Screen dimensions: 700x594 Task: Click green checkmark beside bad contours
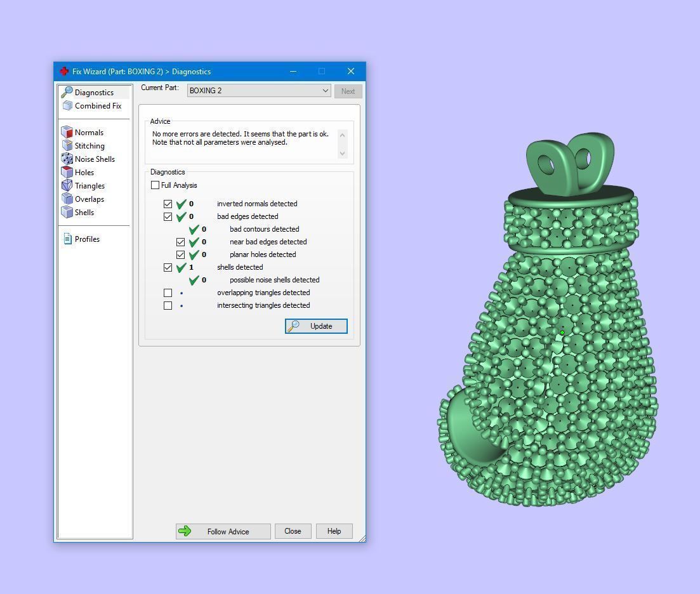[194, 229]
